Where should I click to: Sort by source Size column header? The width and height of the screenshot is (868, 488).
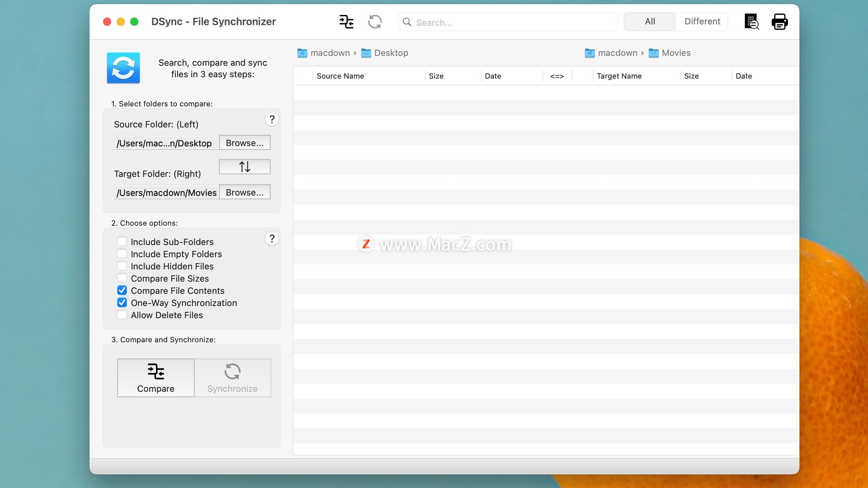tap(453, 76)
